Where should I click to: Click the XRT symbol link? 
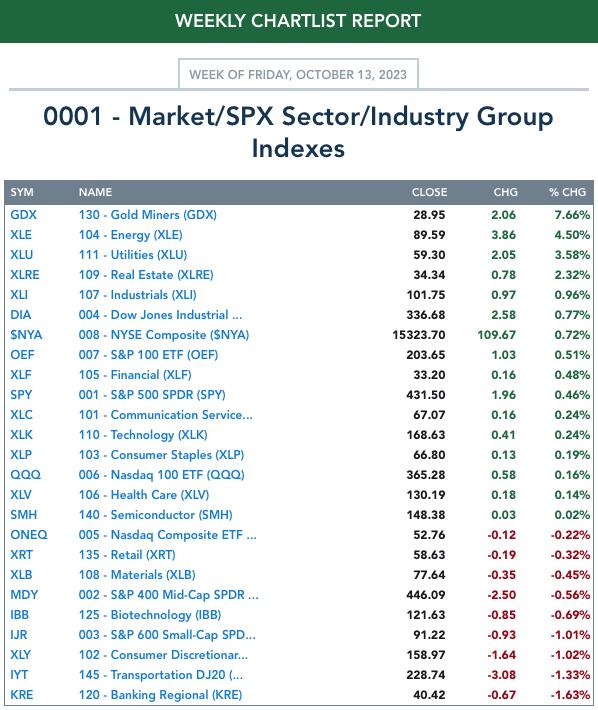click(x=22, y=555)
